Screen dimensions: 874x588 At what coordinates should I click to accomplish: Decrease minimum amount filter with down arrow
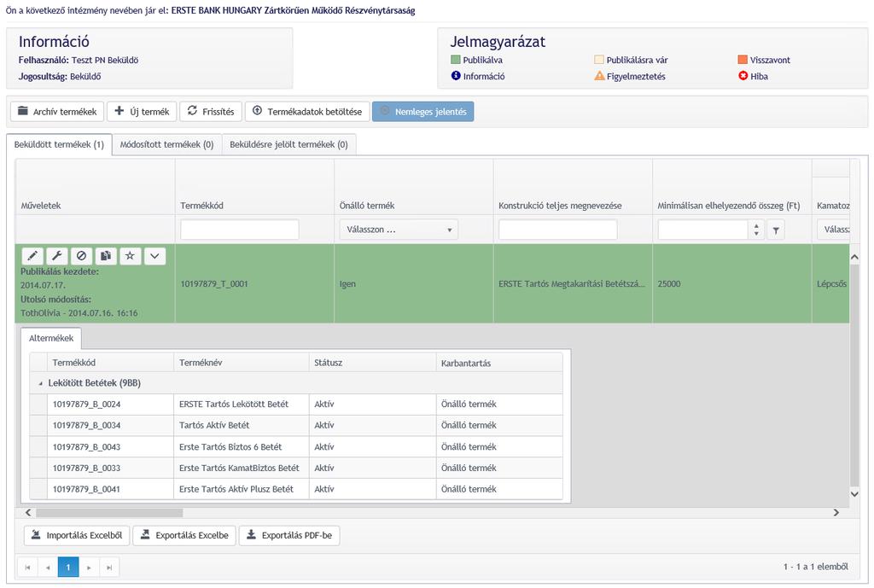(x=756, y=234)
